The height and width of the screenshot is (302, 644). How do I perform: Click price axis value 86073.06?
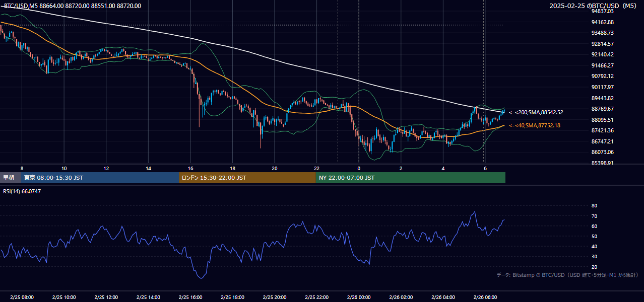click(602, 152)
